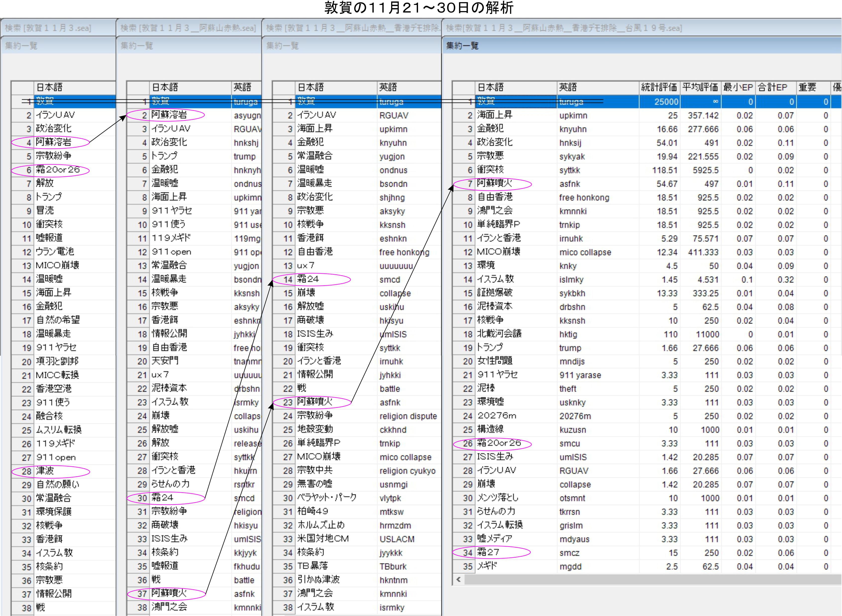Click the 重要 column header
This screenshot has width=842, height=616.
click(x=808, y=88)
